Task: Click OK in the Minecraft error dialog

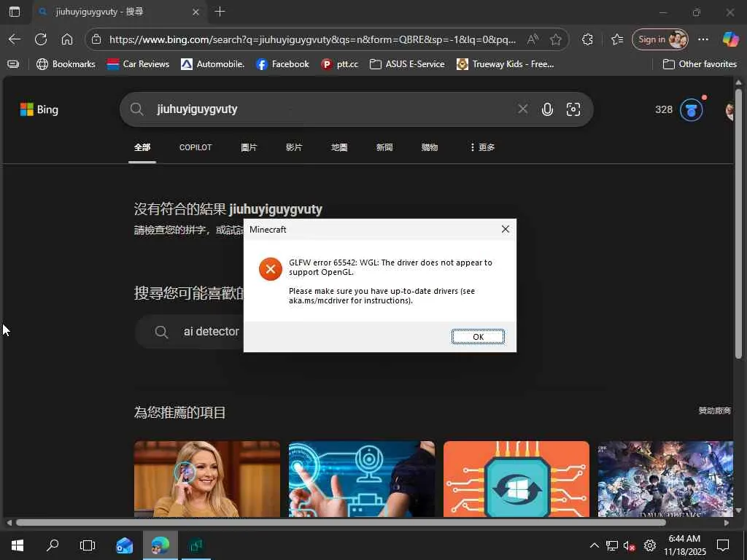Action: (478, 337)
